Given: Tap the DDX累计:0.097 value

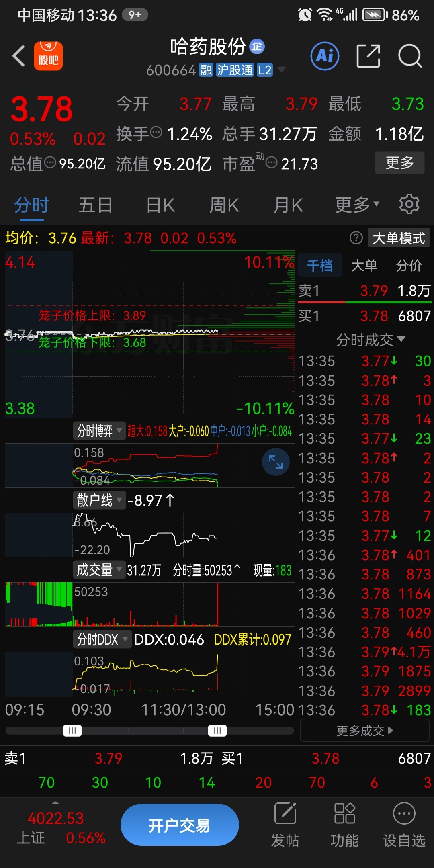Looking at the screenshot, I should click(252, 639).
